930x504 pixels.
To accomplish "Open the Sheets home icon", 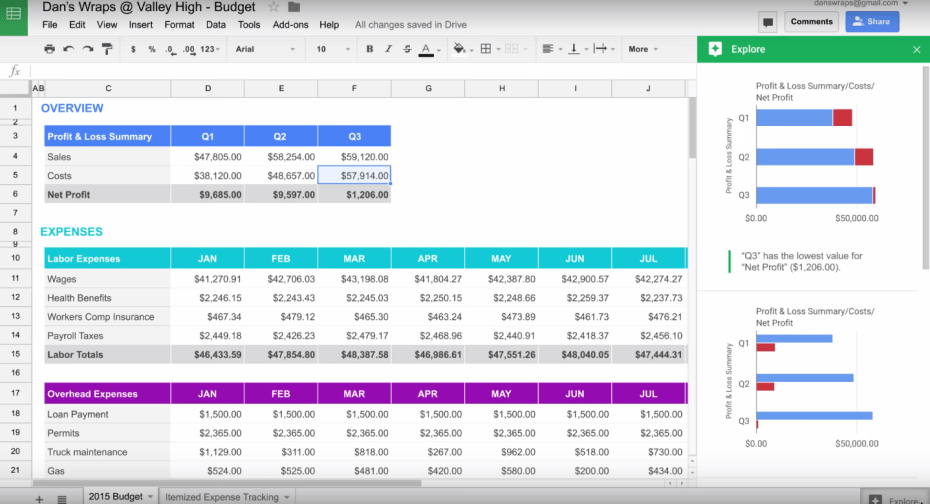I will pos(13,13).
